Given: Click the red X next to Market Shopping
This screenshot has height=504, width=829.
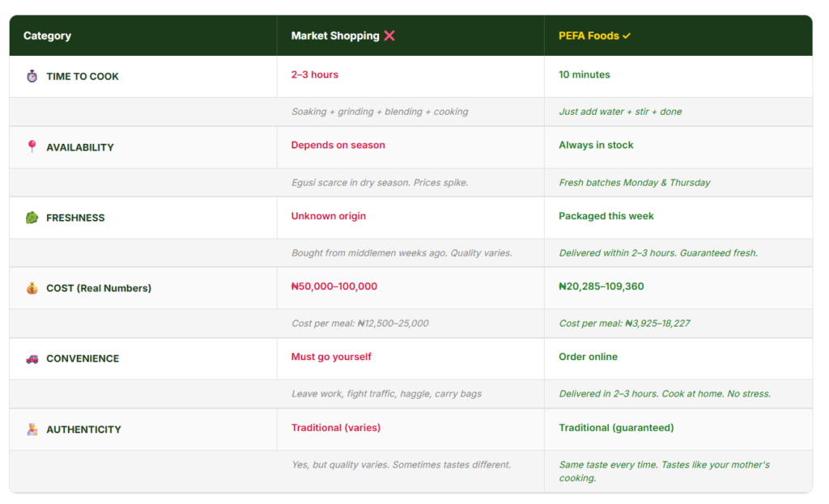Looking at the screenshot, I should coord(389,36).
